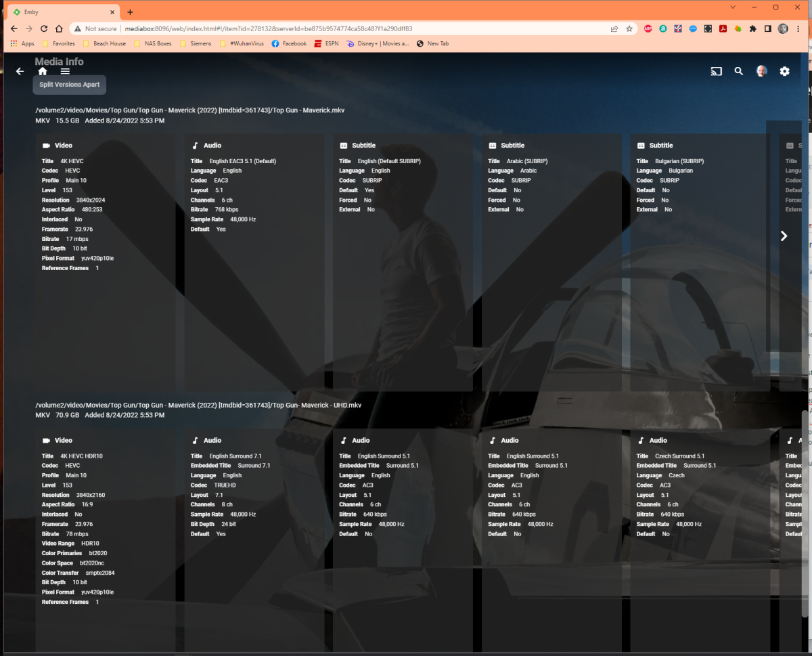812x656 pixels.
Task: Reload the page
Action: (43, 28)
